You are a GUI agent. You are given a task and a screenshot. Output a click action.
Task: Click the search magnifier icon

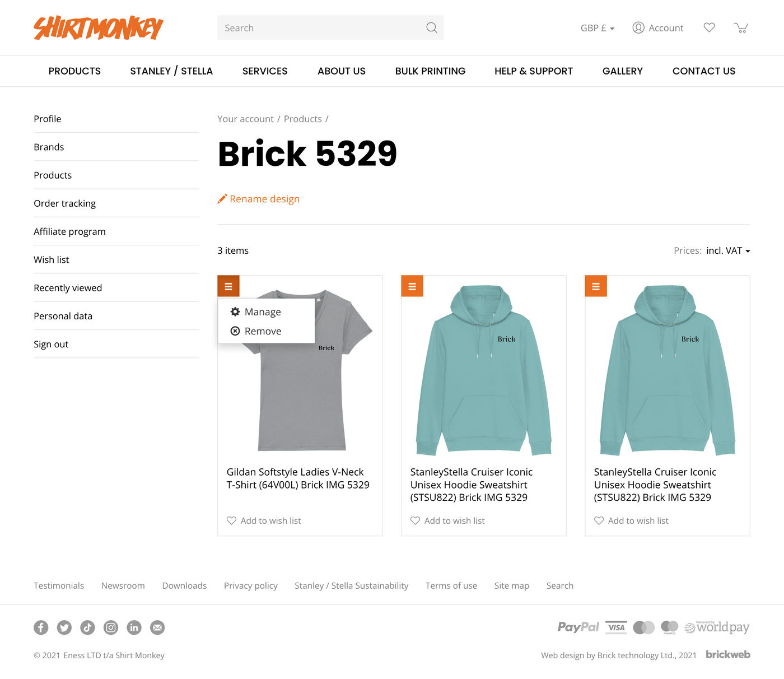pyautogui.click(x=431, y=27)
